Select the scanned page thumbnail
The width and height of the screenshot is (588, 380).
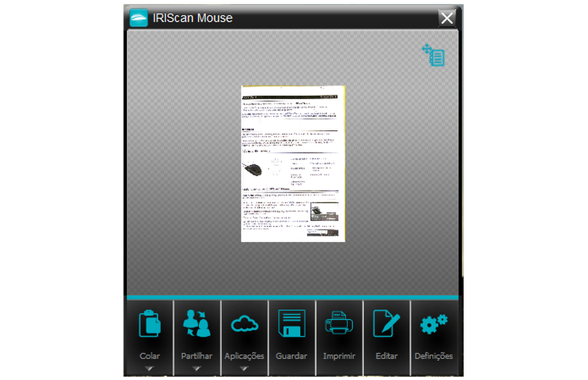coord(293,164)
